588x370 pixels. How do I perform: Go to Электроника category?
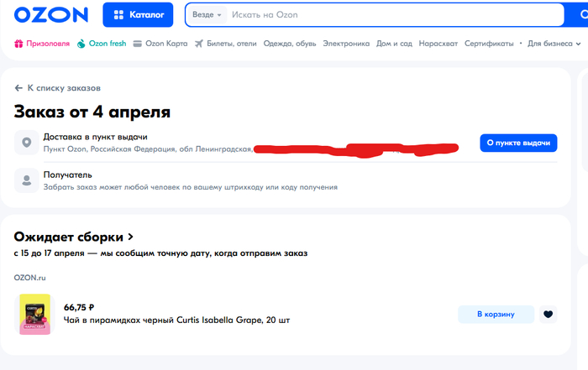[x=346, y=44]
